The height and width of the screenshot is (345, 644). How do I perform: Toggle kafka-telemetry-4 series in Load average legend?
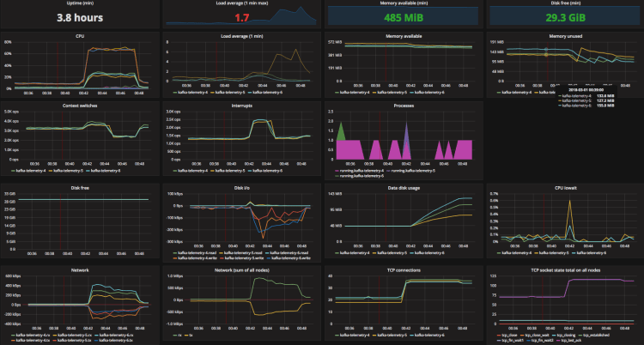[191, 93]
